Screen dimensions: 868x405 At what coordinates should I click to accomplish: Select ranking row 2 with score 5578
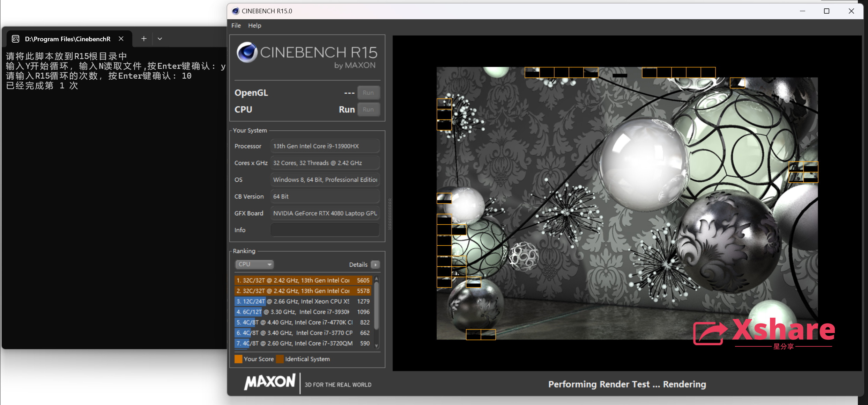click(x=303, y=291)
